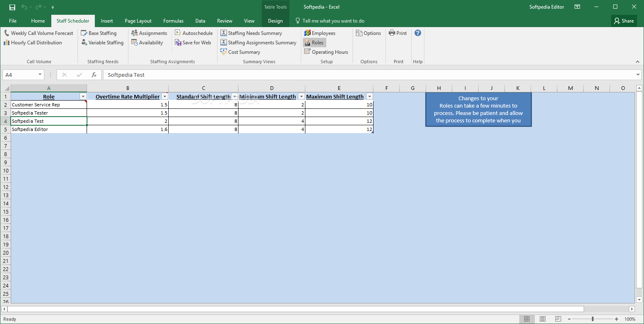Open the Availability sheet

(x=147, y=42)
